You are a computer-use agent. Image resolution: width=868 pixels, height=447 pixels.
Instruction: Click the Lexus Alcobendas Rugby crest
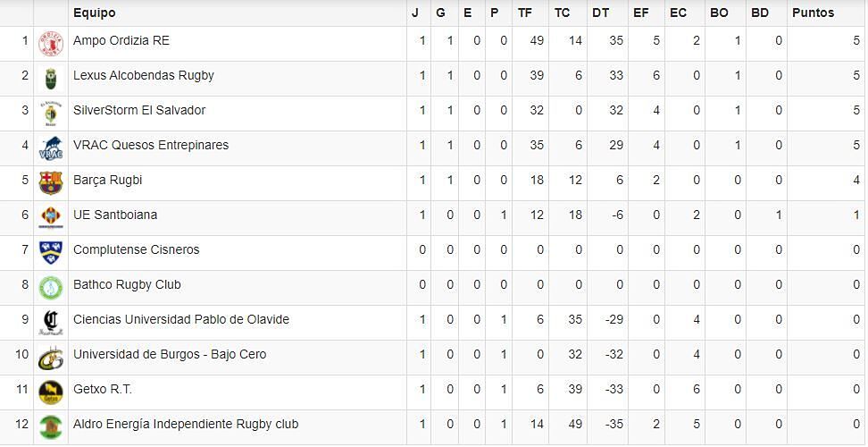[x=51, y=78]
